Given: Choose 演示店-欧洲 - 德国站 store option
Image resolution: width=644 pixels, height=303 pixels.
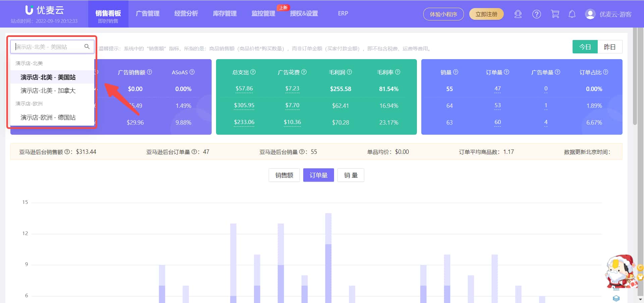Looking at the screenshot, I should tap(49, 117).
